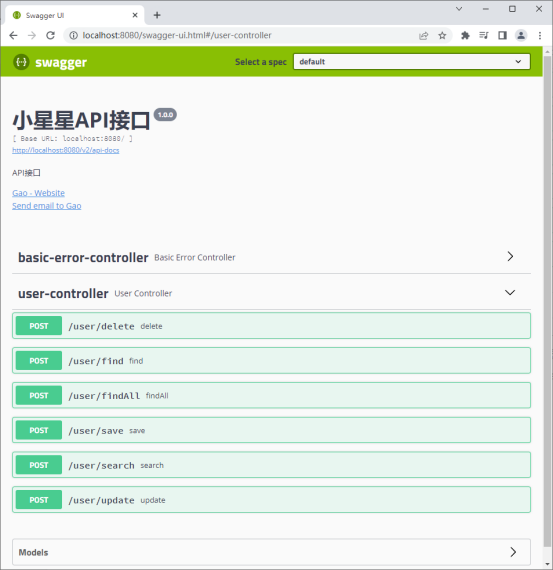This screenshot has width=553, height=570.
Task: Open the Select a spec dropdown
Action: pyautogui.click(x=412, y=61)
